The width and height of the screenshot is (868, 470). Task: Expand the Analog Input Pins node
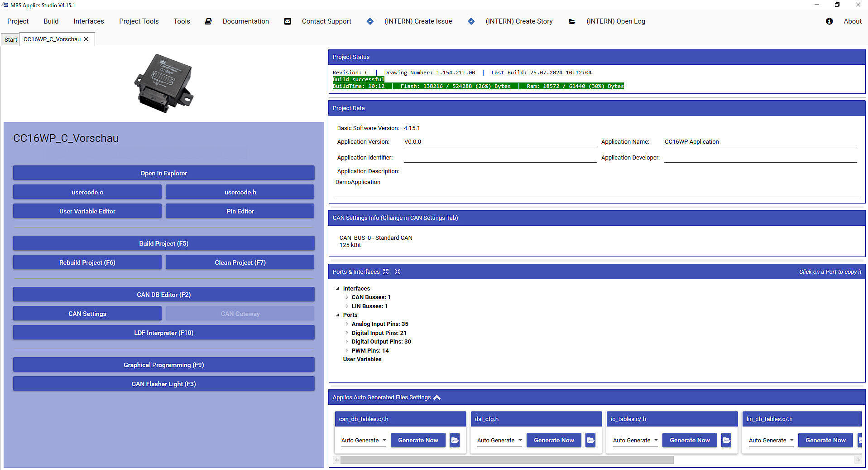coord(347,324)
